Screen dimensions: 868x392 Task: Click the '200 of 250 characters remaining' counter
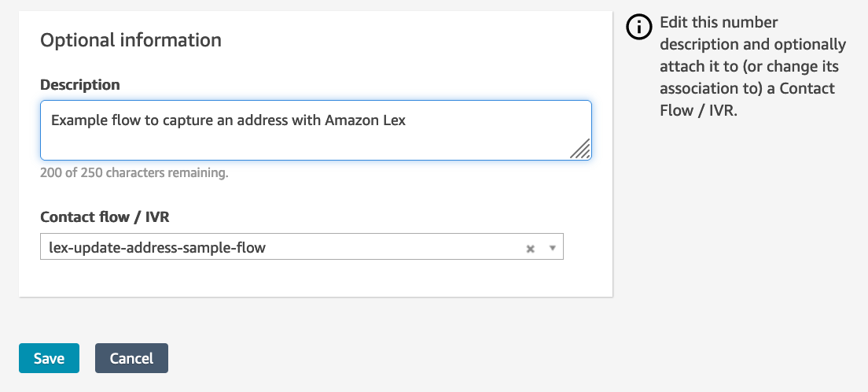coord(134,172)
